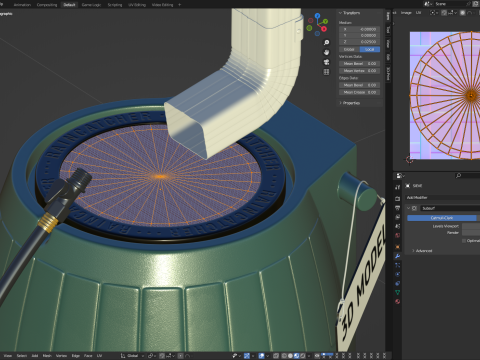Open the pivot point dropdown in footer

(x=152, y=356)
